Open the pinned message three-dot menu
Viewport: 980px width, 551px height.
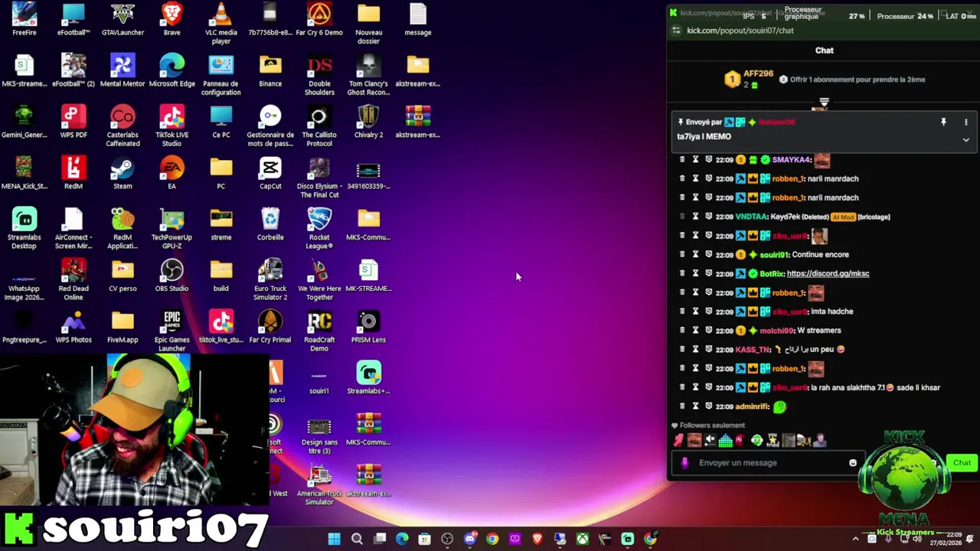(x=966, y=122)
